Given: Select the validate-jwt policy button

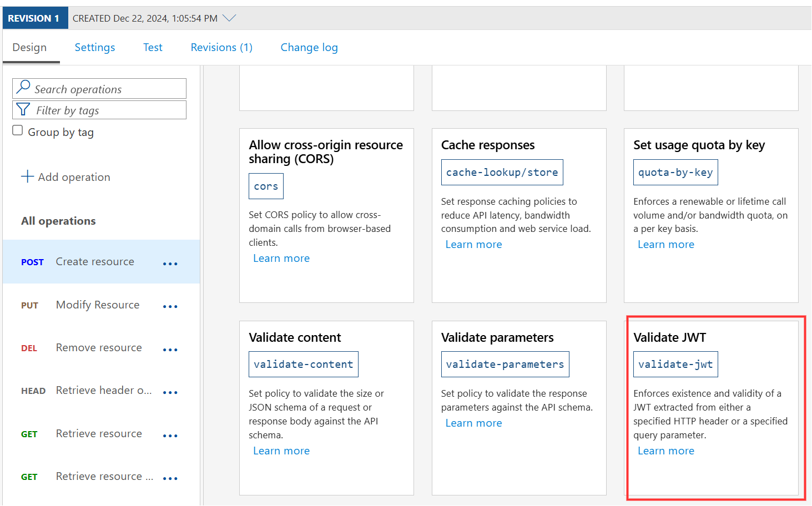Looking at the screenshot, I should point(675,365).
